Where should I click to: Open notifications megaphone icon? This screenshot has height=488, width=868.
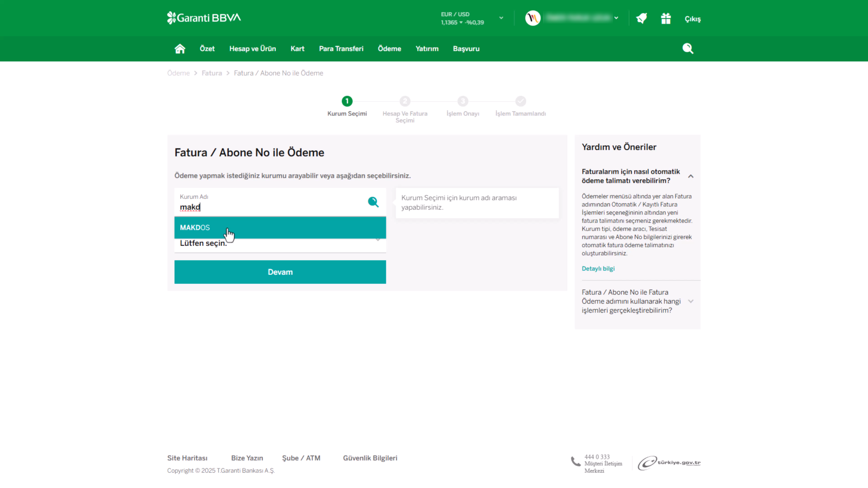point(642,19)
